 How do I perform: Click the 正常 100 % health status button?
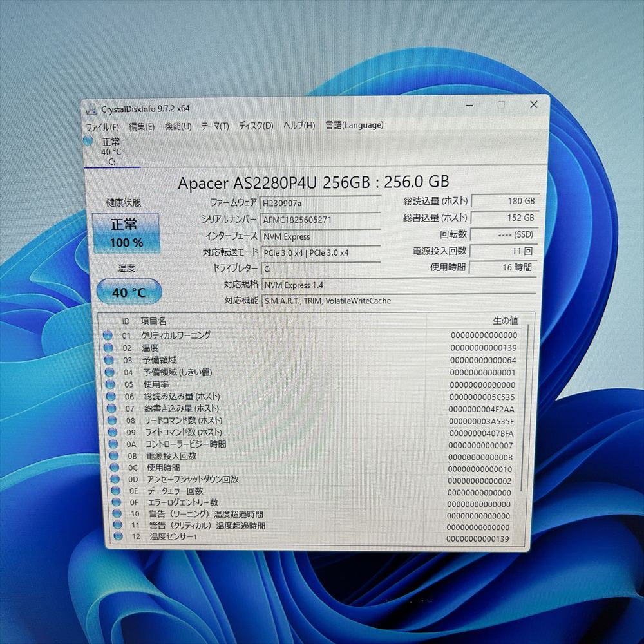127,233
